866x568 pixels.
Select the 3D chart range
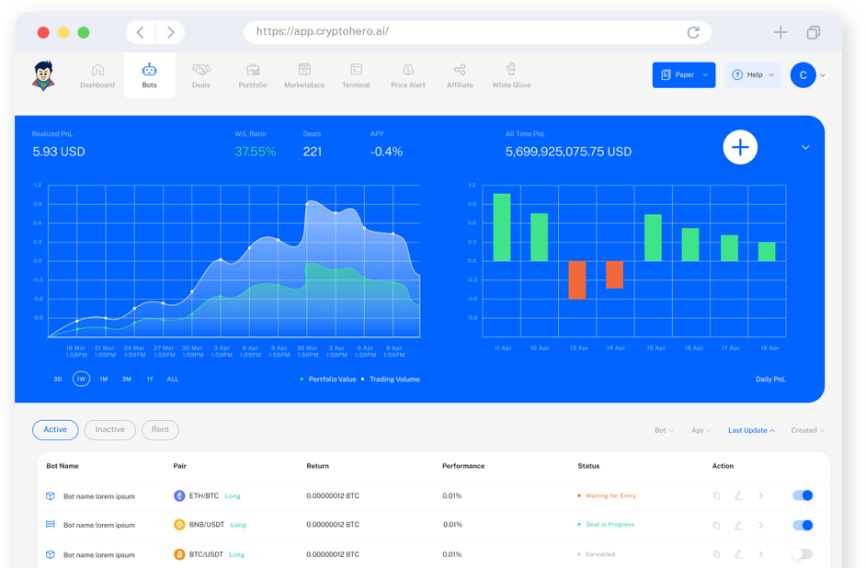57,379
